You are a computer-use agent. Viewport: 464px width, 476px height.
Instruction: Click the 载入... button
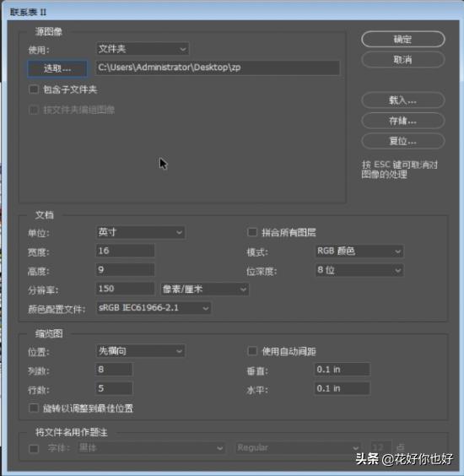tap(403, 100)
